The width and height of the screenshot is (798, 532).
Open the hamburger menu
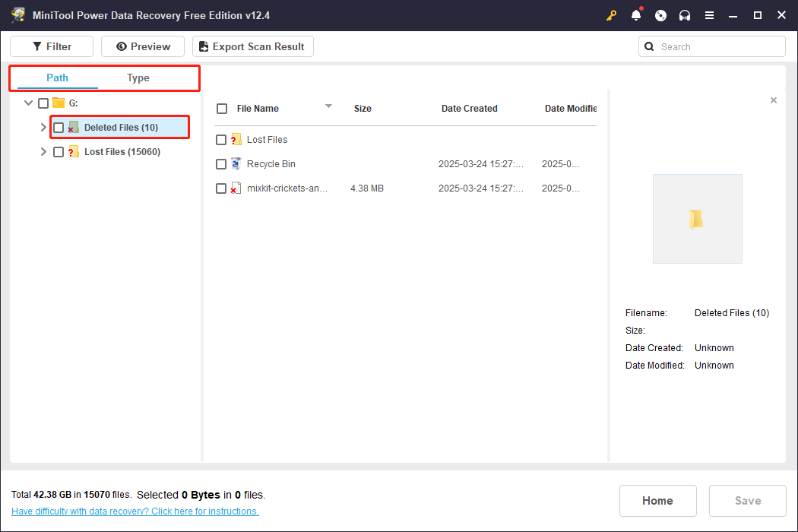tap(709, 15)
